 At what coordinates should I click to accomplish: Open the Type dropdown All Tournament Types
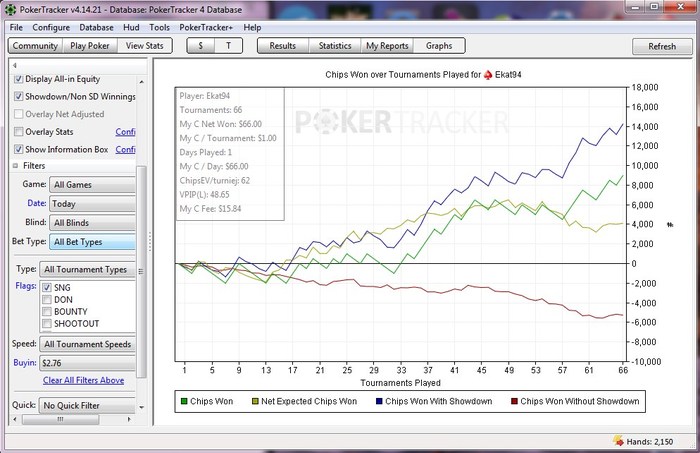click(88, 270)
